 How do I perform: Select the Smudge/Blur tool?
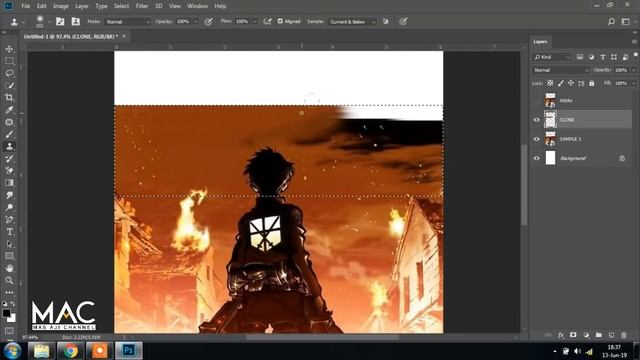pyautogui.click(x=9, y=195)
